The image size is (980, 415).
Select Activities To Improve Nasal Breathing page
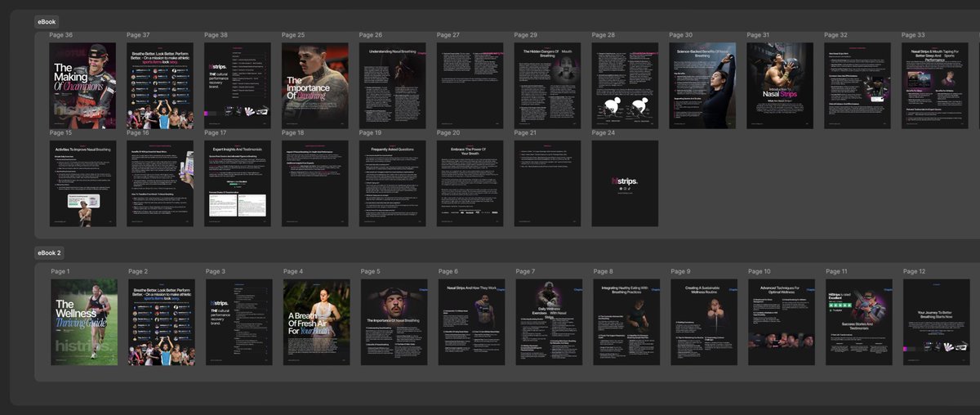[x=82, y=183]
